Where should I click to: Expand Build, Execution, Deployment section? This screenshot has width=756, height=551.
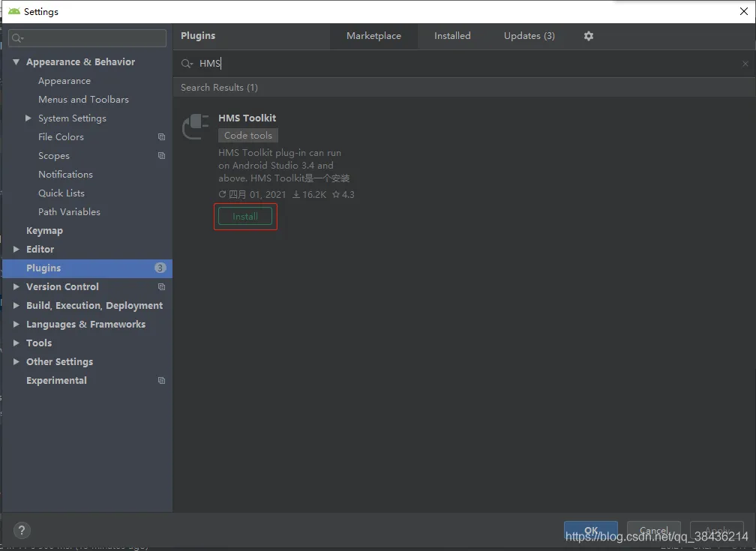click(x=16, y=306)
